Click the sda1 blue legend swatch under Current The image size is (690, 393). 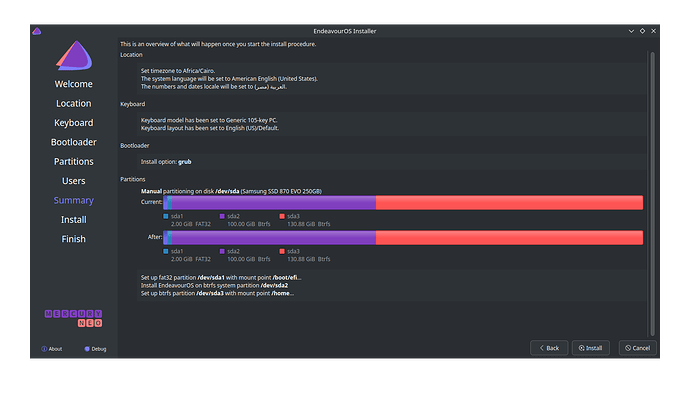click(166, 216)
